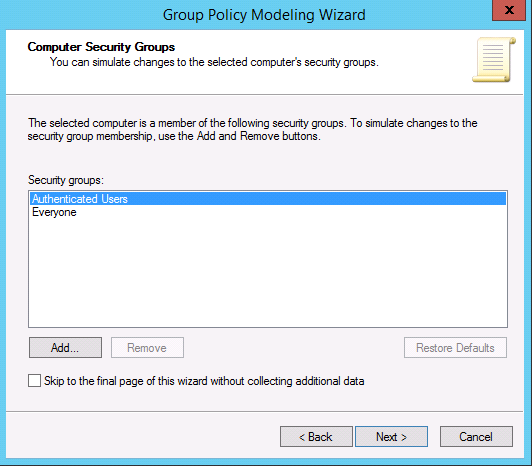This screenshot has height=466, width=532.
Task: Click the security group membership instruction text
Action: pyautogui.click(x=252, y=129)
